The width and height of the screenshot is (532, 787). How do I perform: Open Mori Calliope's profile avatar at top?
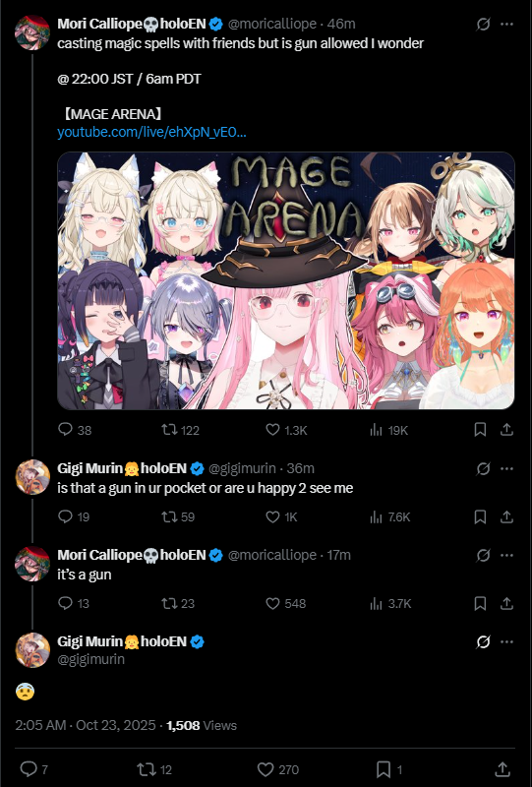pos(32,32)
